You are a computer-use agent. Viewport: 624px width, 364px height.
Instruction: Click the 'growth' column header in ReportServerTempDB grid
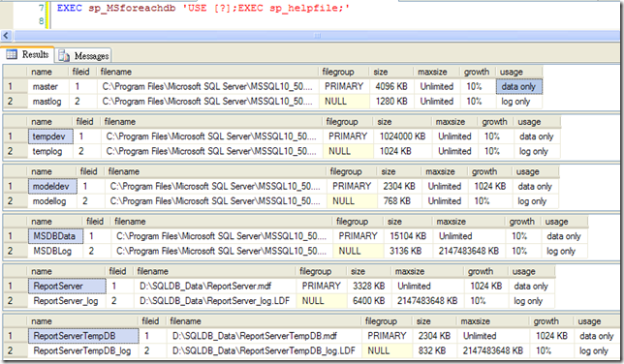click(551, 321)
